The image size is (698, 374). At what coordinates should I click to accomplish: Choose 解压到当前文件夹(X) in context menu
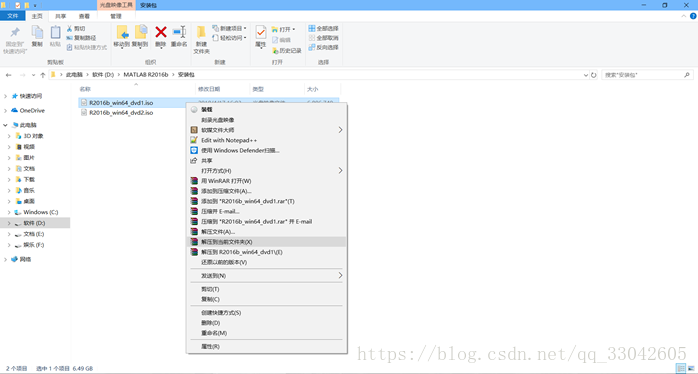point(266,242)
